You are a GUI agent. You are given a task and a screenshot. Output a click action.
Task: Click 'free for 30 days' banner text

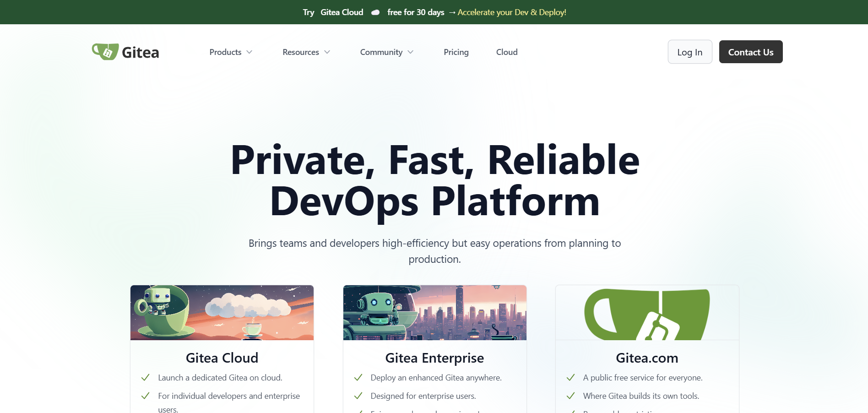click(x=416, y=12)
